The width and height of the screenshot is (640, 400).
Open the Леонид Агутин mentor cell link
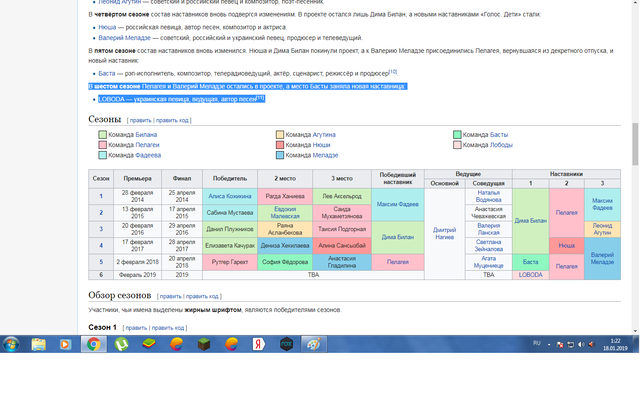tap(602, 229)
